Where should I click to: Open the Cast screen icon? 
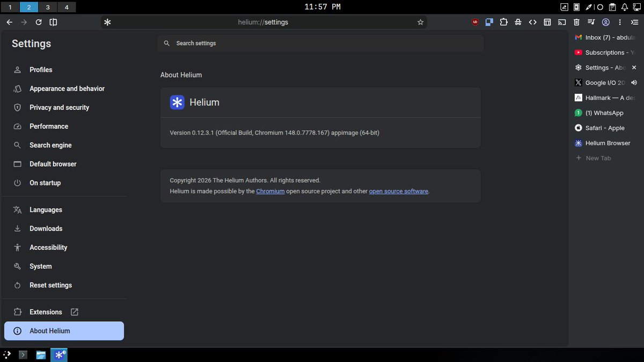click(562, 22)
